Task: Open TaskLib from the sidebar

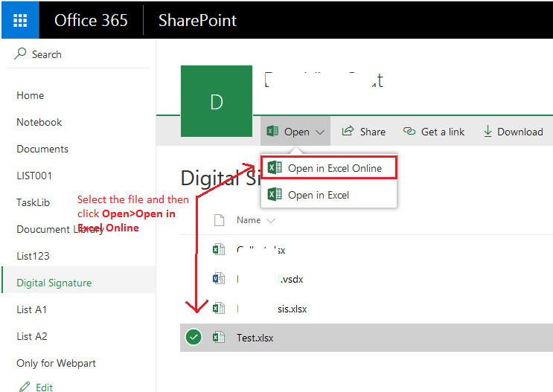Action: pos(33,202)
